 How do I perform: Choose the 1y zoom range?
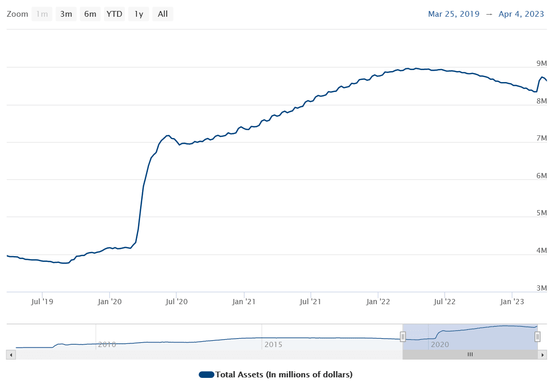click(x=139, y=14)
